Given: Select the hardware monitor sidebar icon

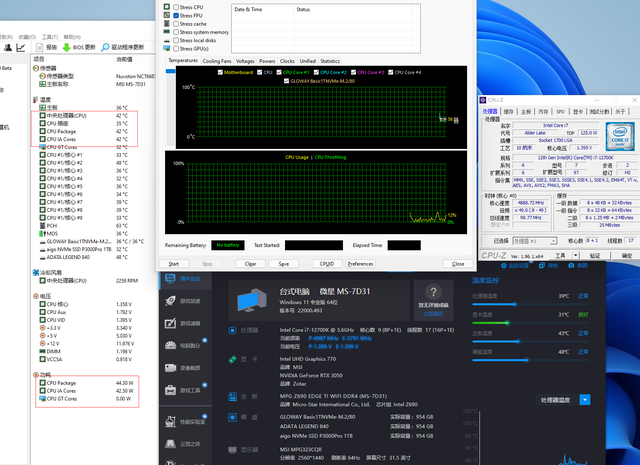Looking at the screenshot, I should (x=170, y=277).
